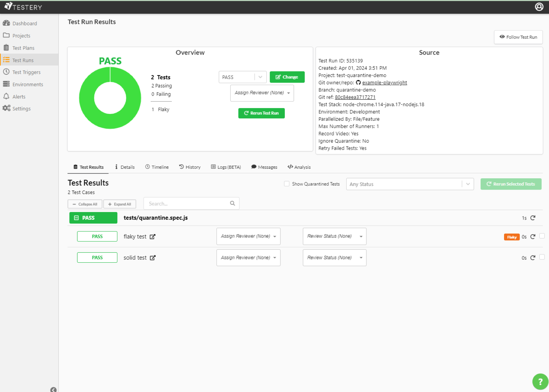This screenshot has height=392, width=549.
Task: Click the green pass donut chart
Action: (110, 98)
